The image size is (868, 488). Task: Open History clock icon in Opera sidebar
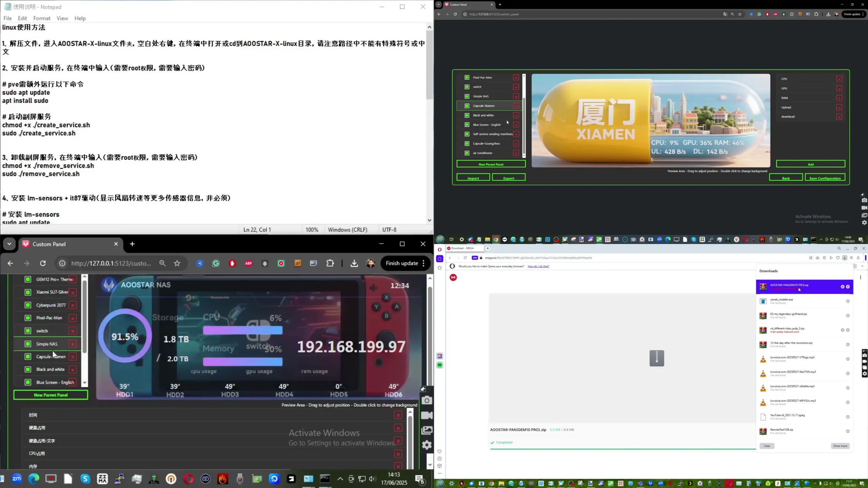[440, 459]
